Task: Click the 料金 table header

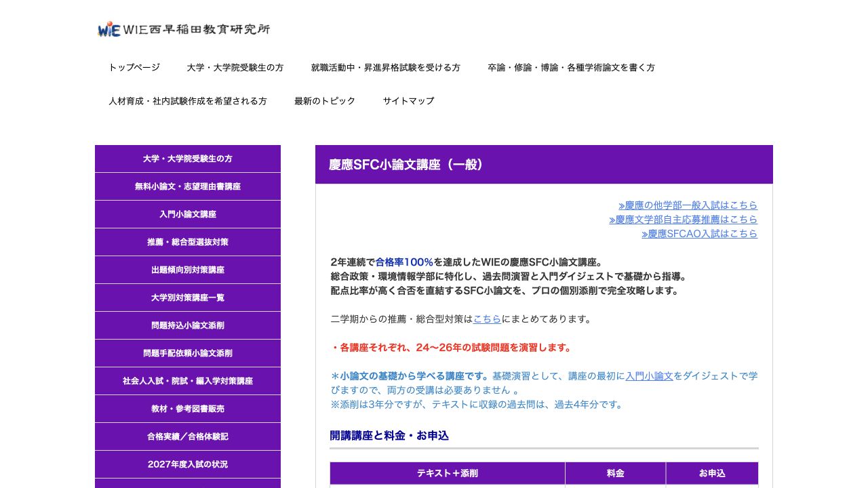Action: click(x=615, y=473)
